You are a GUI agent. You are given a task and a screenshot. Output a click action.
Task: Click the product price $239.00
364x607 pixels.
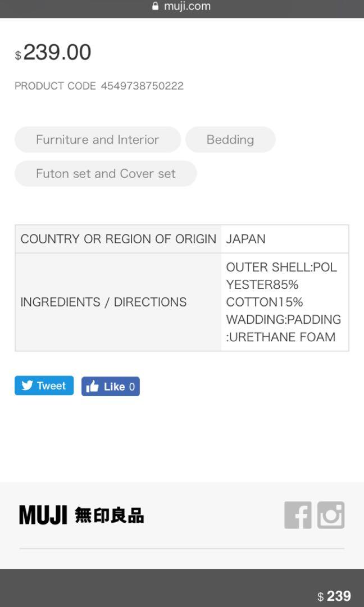click(x=53, y=52)
